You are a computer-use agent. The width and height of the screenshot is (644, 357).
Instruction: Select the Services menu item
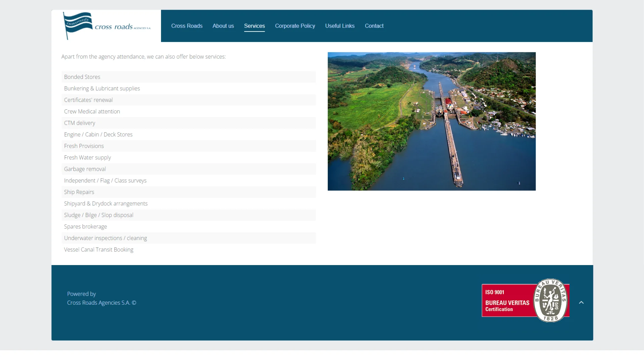255,26
